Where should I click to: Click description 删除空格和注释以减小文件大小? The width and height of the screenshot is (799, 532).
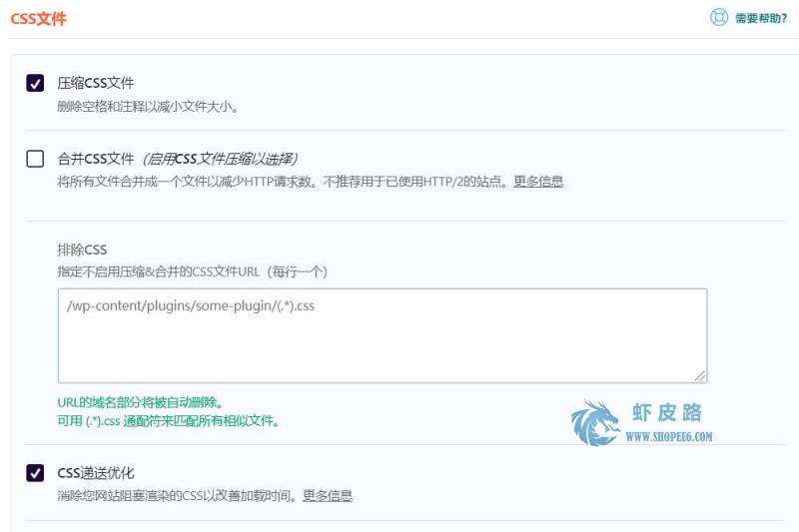click(148, 107)
